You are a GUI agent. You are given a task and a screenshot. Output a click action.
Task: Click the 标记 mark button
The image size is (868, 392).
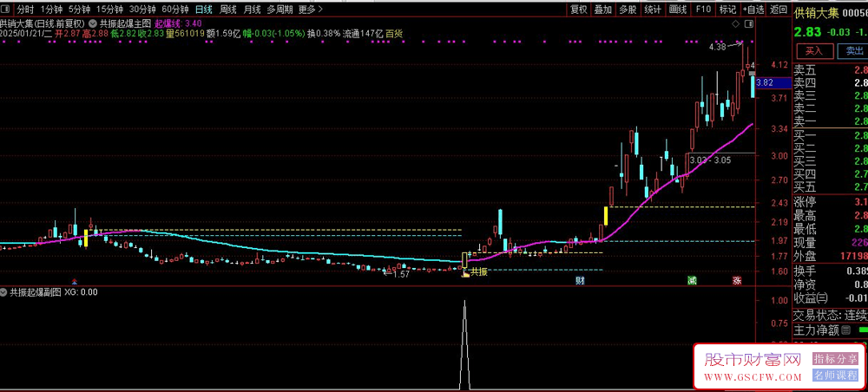click(727, 10)
